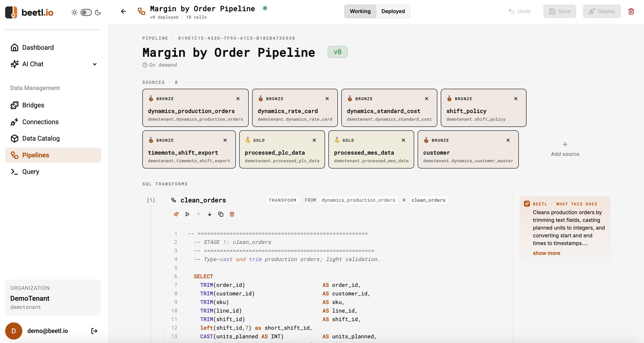Move the clean_orders cell down
The height and width of the screenshot is (343, 644).
(209, 214)
